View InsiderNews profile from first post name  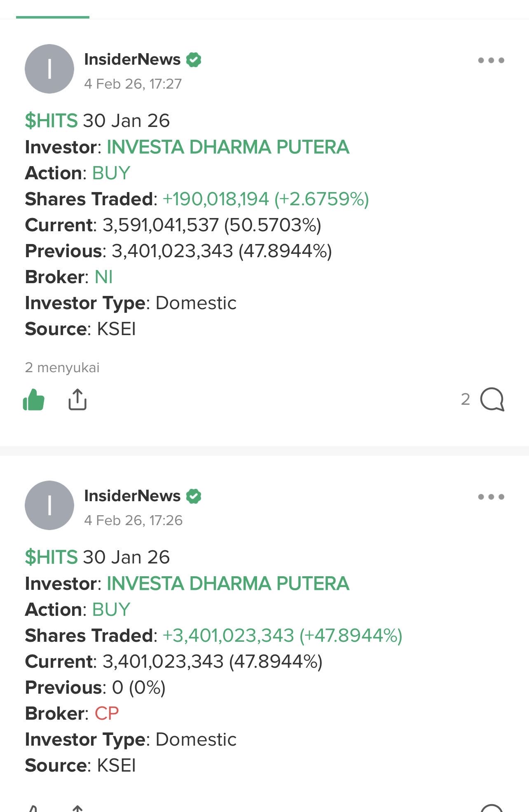pyautogui.click(x=132, y=59)
